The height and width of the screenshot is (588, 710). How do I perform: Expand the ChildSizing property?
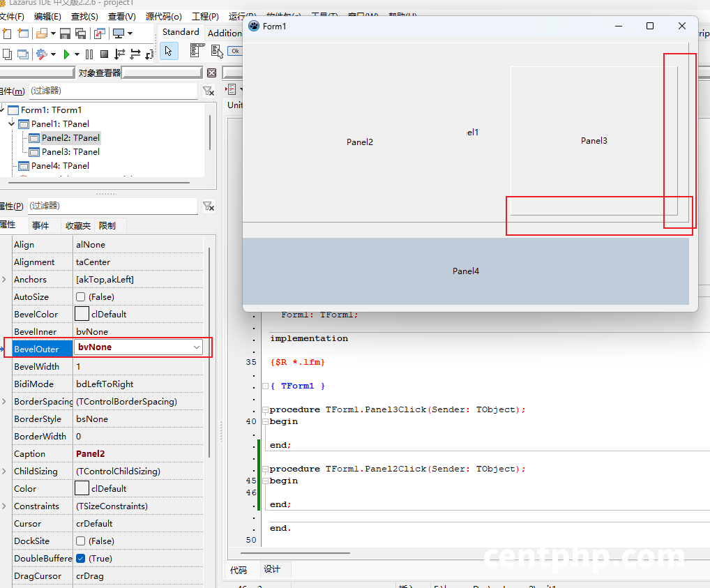pos(4,471)
